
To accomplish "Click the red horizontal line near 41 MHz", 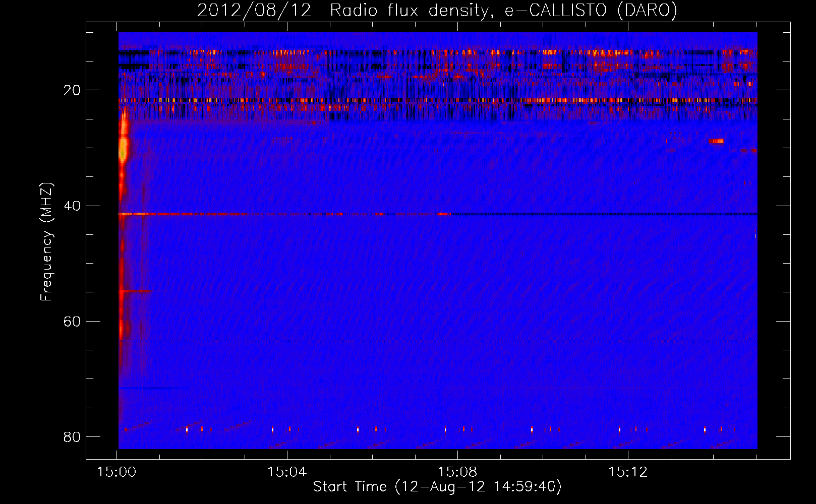I will [285, 214].
